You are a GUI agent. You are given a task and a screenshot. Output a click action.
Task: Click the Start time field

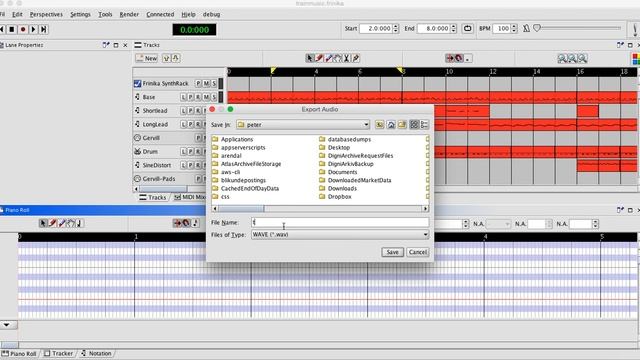click(376, 29)
